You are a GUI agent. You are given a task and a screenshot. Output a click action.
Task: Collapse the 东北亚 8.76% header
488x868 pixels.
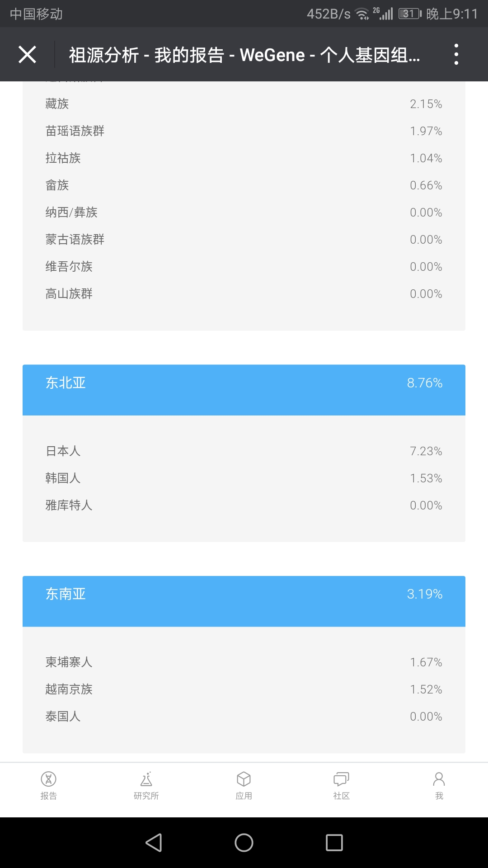[x=244, y=390]
